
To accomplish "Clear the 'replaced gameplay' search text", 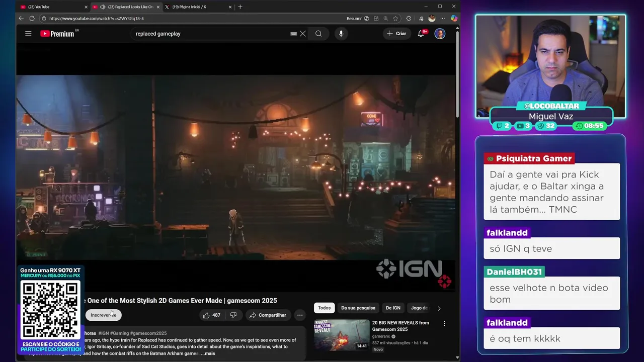I will (303, 34).
